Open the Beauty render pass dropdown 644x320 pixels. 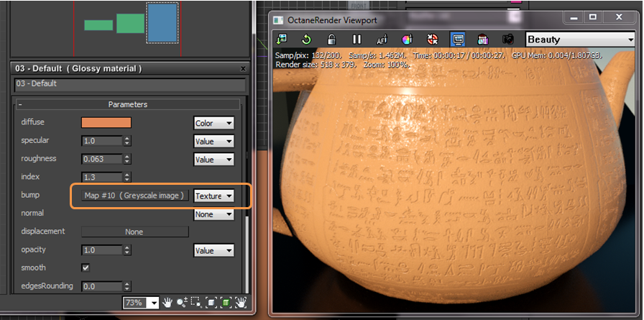pyautogui.click(x=580, y=40)
